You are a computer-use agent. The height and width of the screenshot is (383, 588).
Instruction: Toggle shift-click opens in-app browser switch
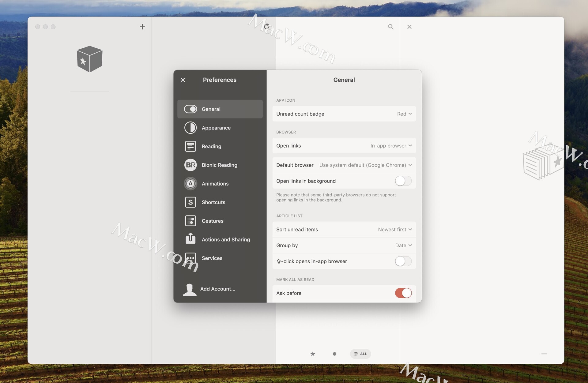pyautogui.click(x=403, y=261)
